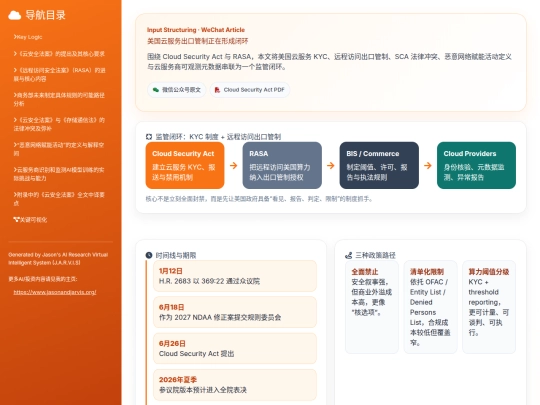Click the cloud icon beside 导航目录
540x405 pixels.
pos(14,15)
